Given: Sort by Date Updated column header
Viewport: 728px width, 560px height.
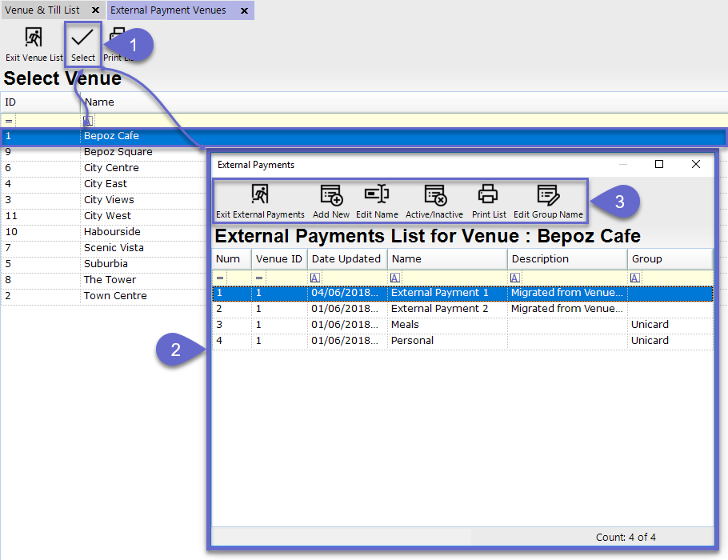Looking at the screenshot, I should [346, 259].
